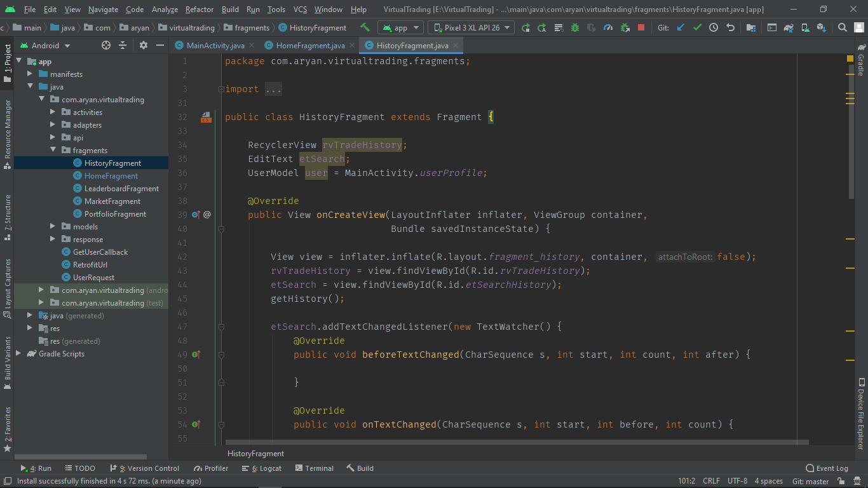868x488 pixels.
Task: Open Search Everywhere magnifier
Action: [842, 28]
